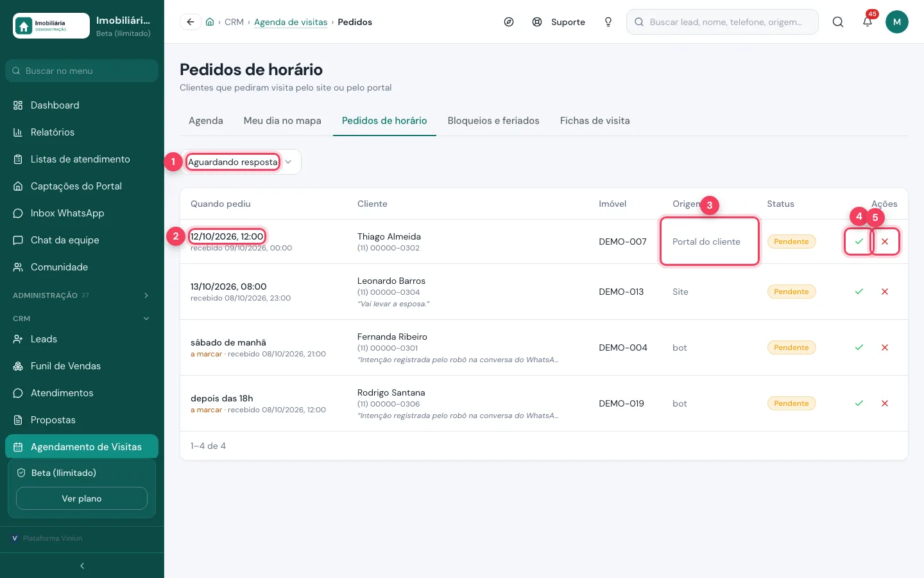Follow Agenda de visitas breadcrumb link
The height and width of the screenshot is (578, 924).
(x=291, y=22)
